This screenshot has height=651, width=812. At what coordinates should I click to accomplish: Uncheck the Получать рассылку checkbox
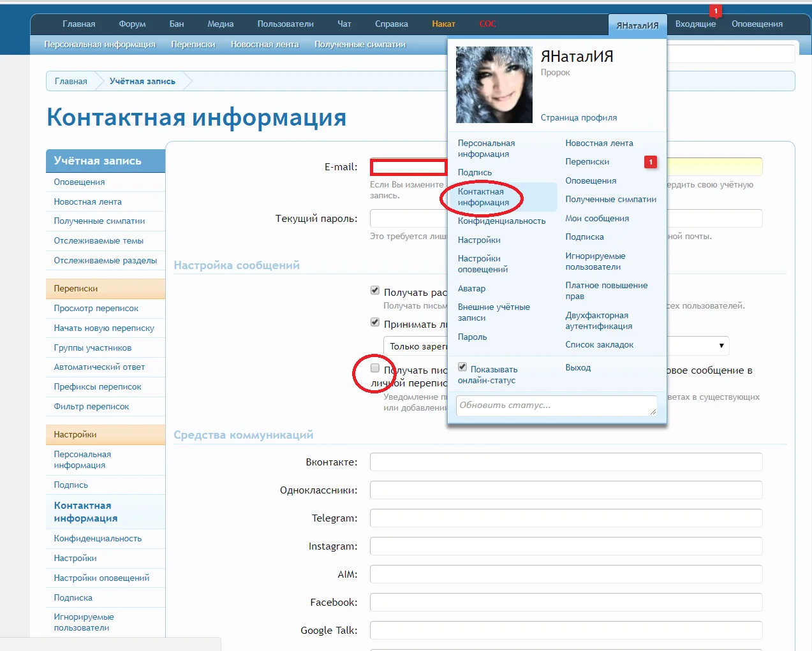tap(374, 290)
